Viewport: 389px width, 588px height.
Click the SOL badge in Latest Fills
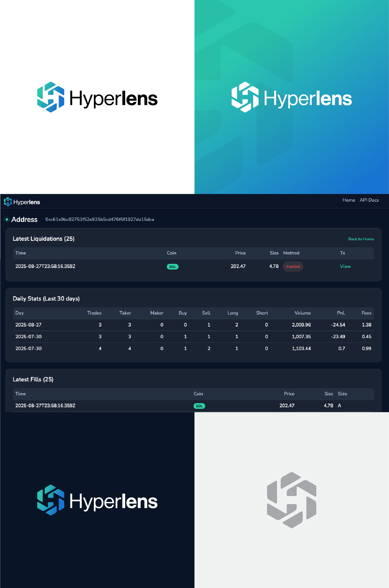click(x=199, y=406)
